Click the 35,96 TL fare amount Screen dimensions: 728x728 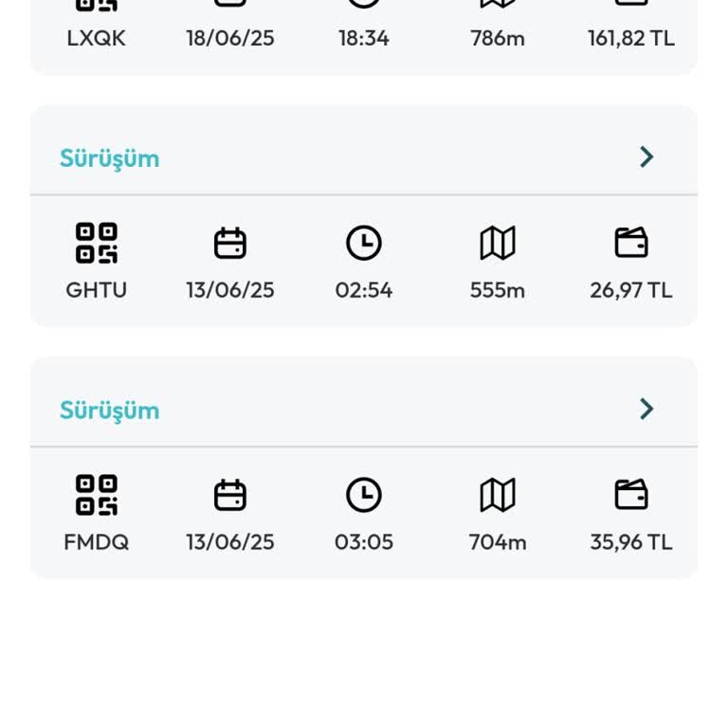point(631,543)
